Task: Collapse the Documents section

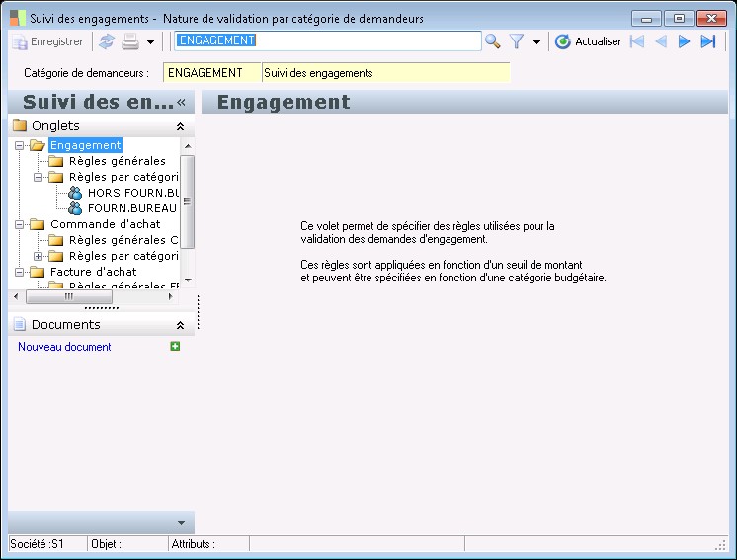Action: pyautogui.click(x=180, y=325)
